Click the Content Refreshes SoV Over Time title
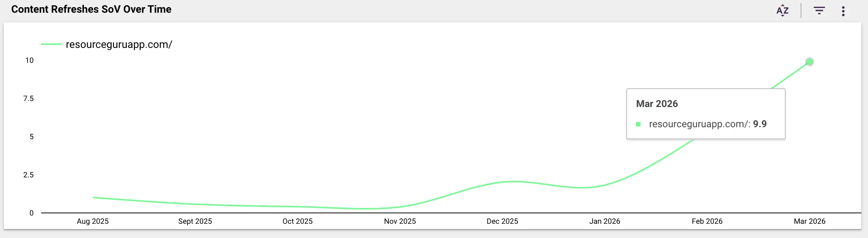Viewport: 868px width, 238px height. tap(91, 9)
